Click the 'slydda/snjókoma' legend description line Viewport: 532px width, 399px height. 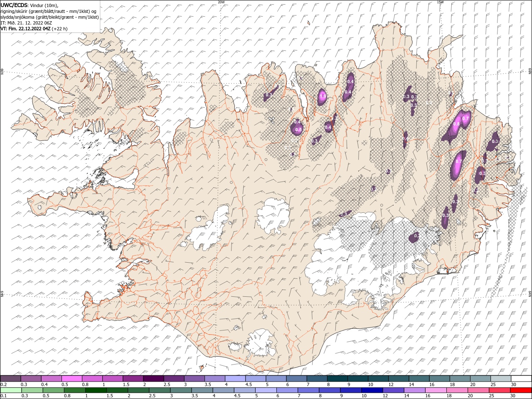click(49, 17)
